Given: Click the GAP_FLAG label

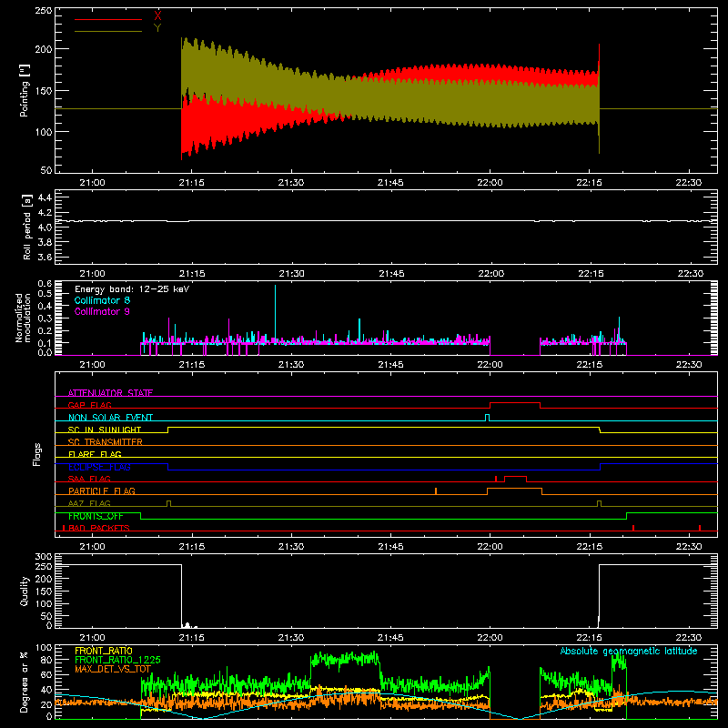Looking at the screenshot, I should (89, 405).
